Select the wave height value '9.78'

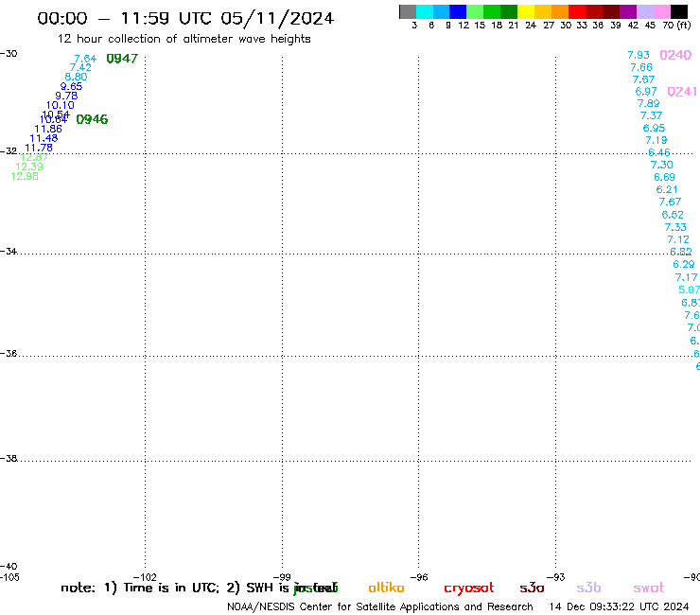point(66,96)
